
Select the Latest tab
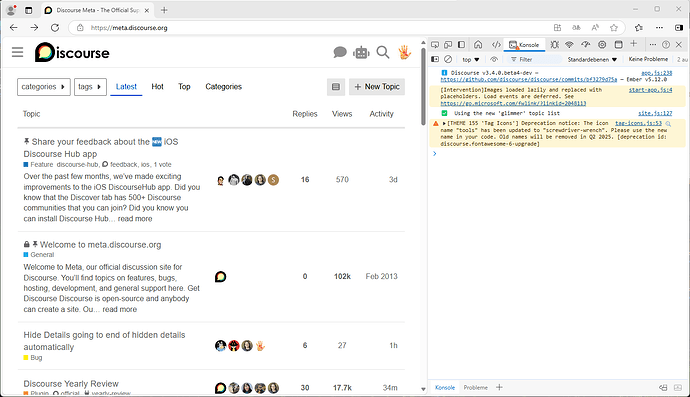pyautogui.click(x=126, y=87)
